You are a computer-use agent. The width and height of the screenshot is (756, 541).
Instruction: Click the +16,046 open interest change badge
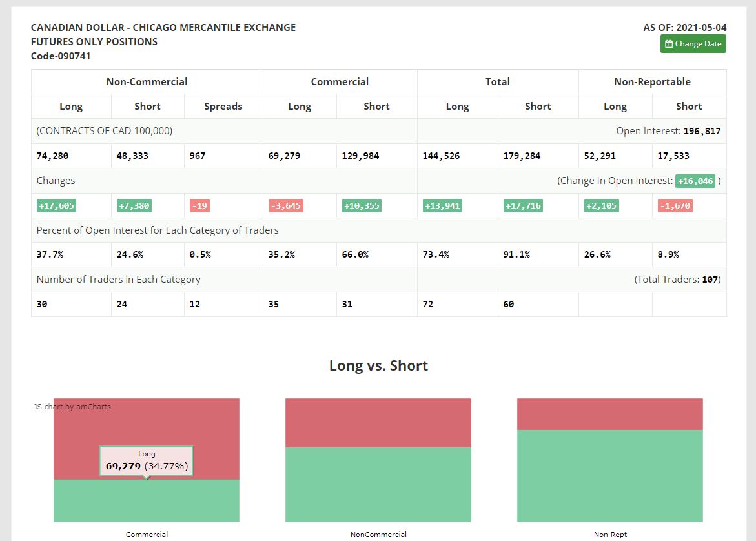pyautogui.click(x=695, y=181)
